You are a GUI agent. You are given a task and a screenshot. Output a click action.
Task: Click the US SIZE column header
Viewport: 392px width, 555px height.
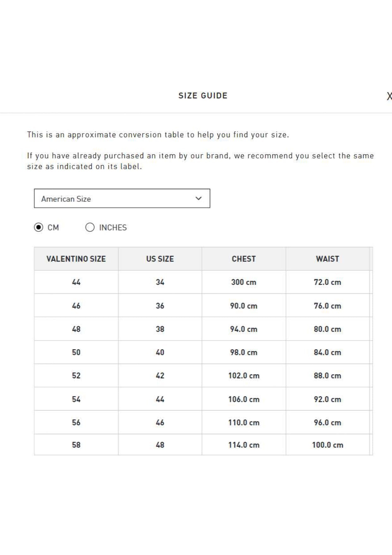point(160,259)
